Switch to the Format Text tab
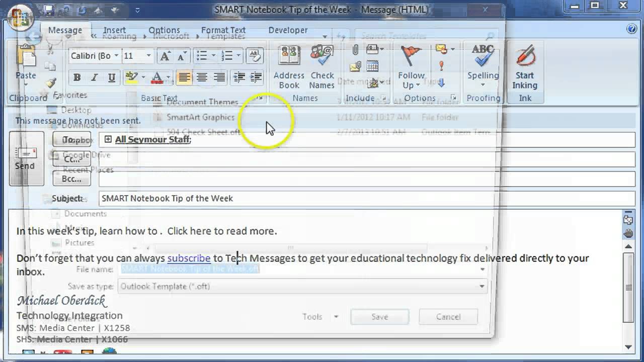Image resolution: width=644 pixels, height=362 pixels. tap(223, 30)
